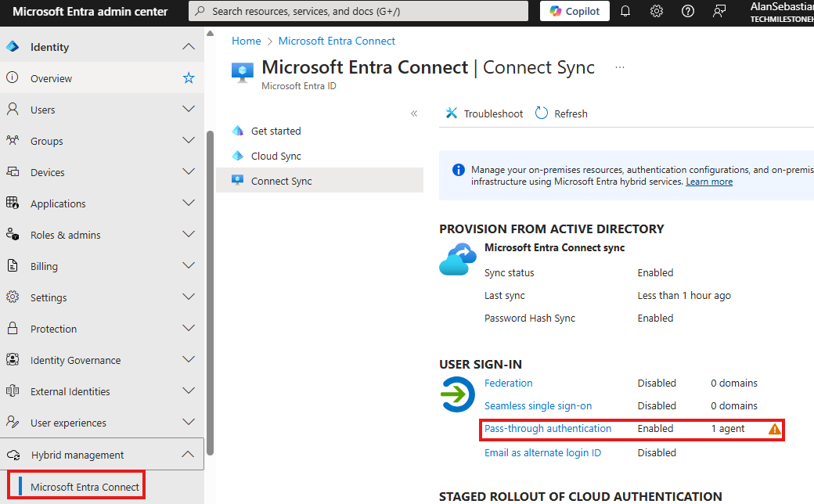Select Connect Sync in the menu
This screenshot has height=504, width=814.
319,181
